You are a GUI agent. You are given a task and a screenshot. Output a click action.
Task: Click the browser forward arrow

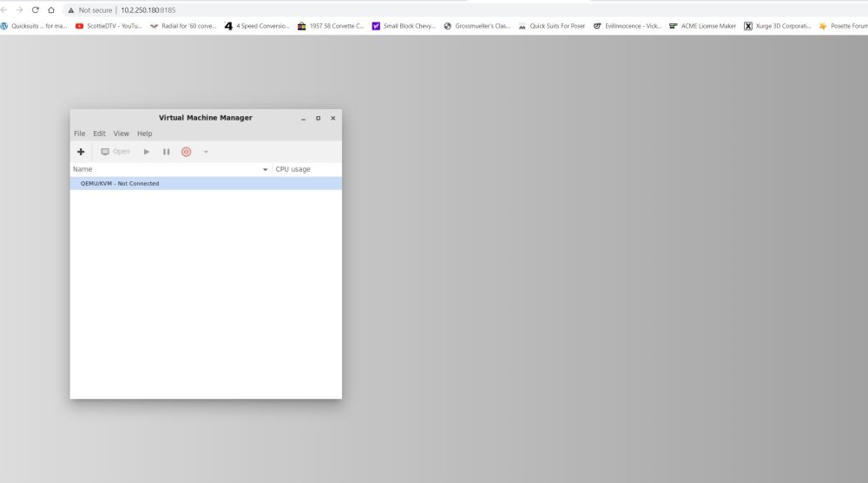click(x=19, y=10)
